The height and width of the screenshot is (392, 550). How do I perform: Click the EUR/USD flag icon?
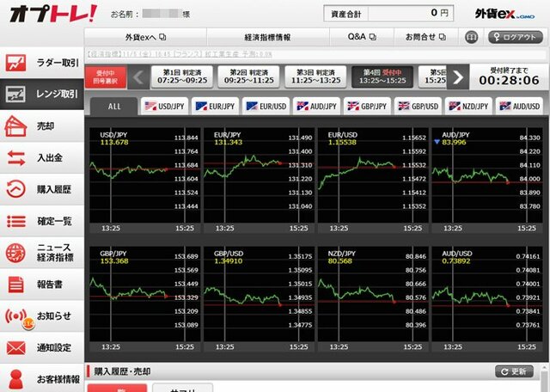[252, 106]
